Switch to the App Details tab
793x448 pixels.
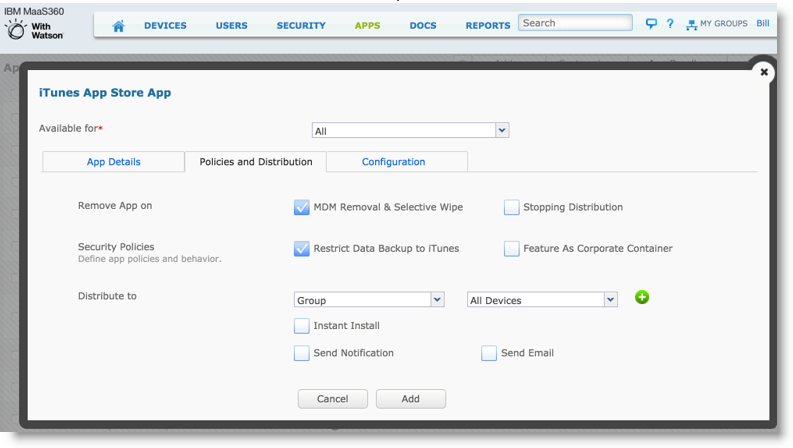click(x=113, y=162)
